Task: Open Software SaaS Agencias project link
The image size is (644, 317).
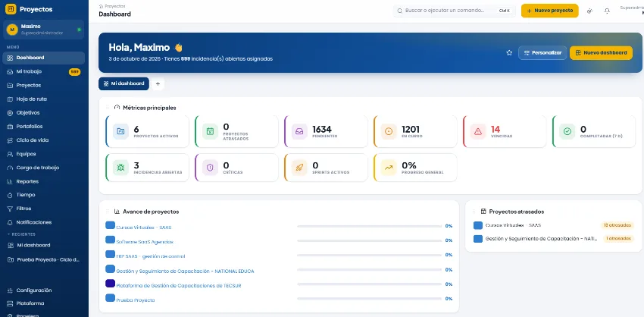Action: coord(145,242)
